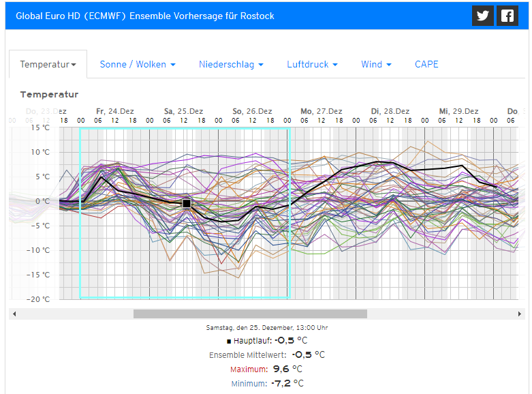
Task: Switch to the CAPE tab
Action: tap(426, 64)
